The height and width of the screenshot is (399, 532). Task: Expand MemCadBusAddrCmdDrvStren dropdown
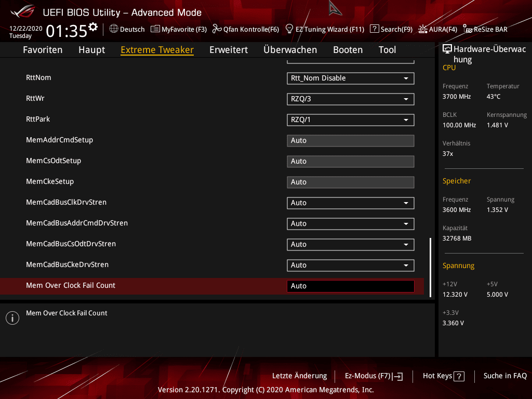click(x=351, y=223)
